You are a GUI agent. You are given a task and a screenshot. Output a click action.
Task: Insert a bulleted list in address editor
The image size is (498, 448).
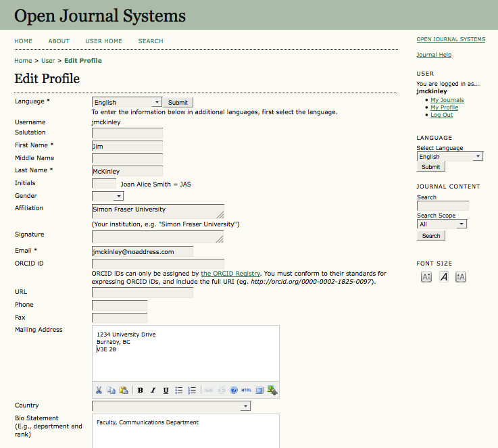pyautogui.click(x=179, y=390)
